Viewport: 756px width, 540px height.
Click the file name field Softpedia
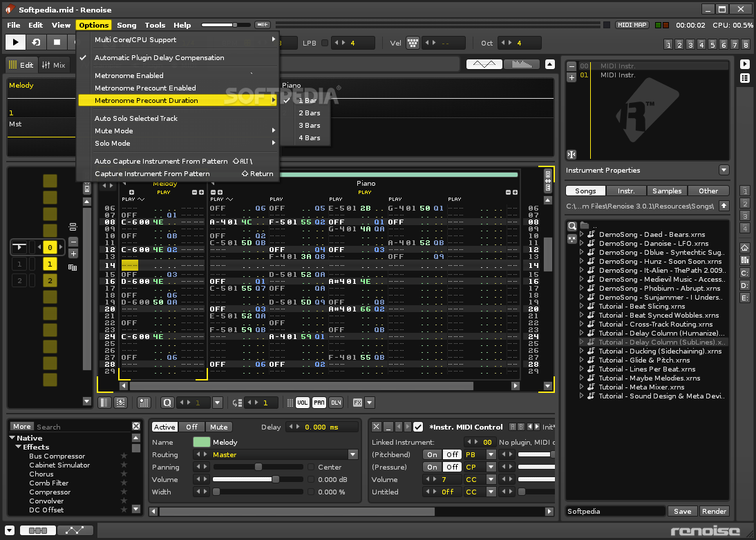point(615,511)
